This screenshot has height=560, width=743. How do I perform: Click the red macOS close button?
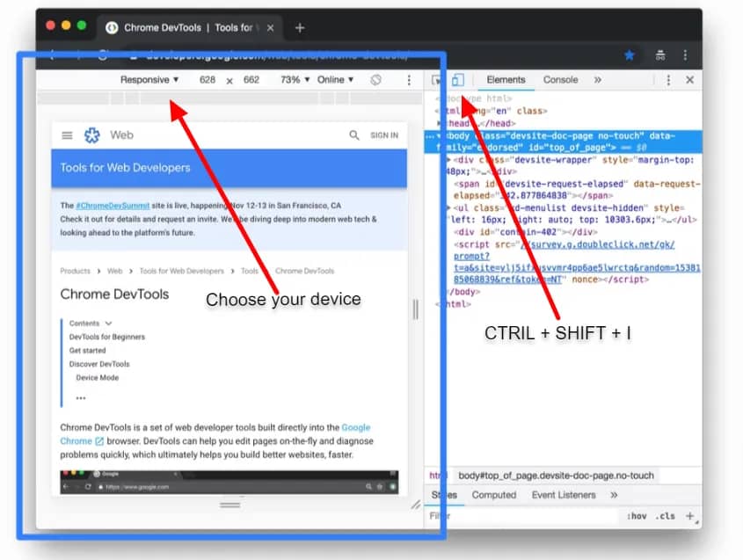51,25
